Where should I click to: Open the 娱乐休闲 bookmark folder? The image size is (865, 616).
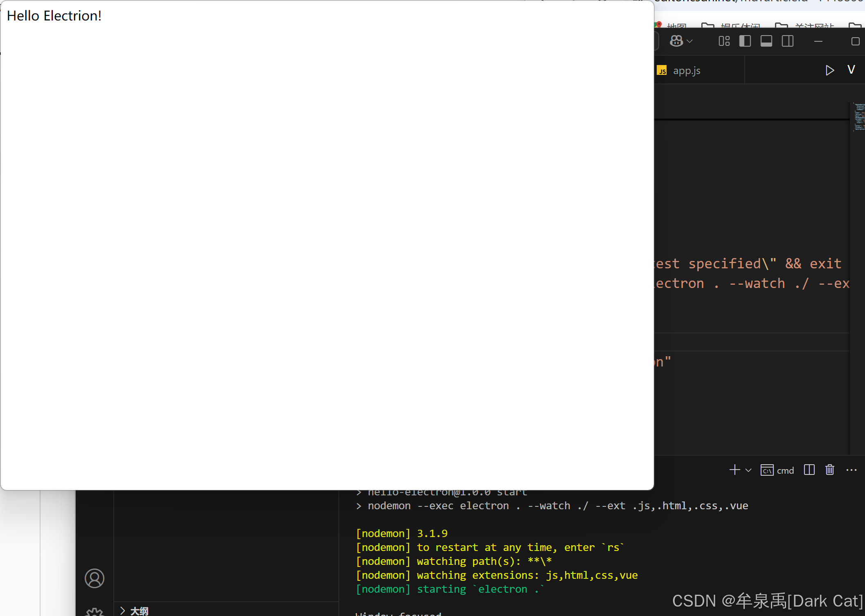(740, 26)
